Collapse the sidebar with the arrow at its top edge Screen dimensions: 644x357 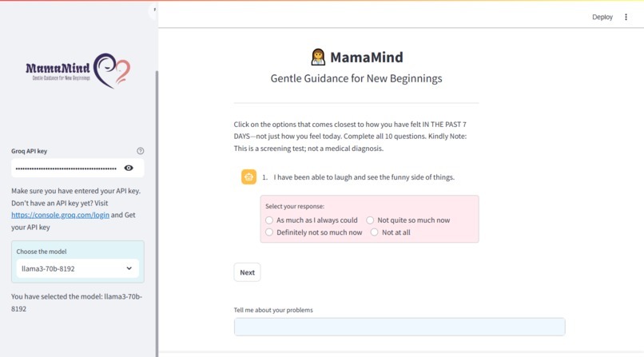click(154, 10)
